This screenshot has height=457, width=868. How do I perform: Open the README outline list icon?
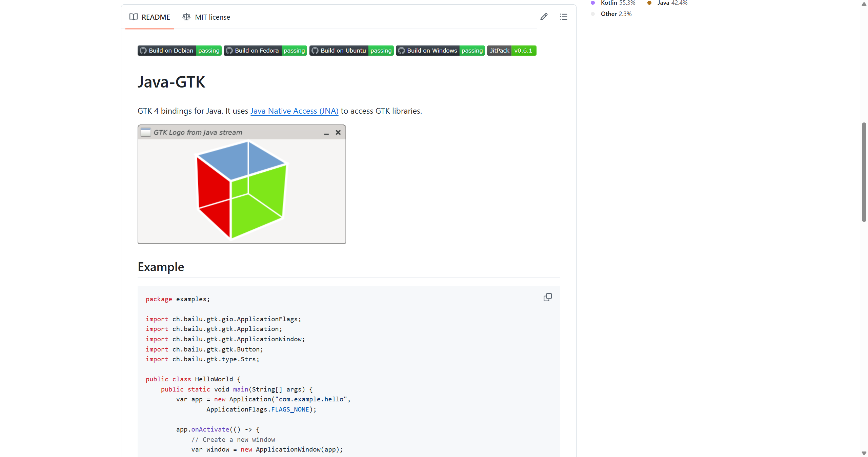(563, 17)
